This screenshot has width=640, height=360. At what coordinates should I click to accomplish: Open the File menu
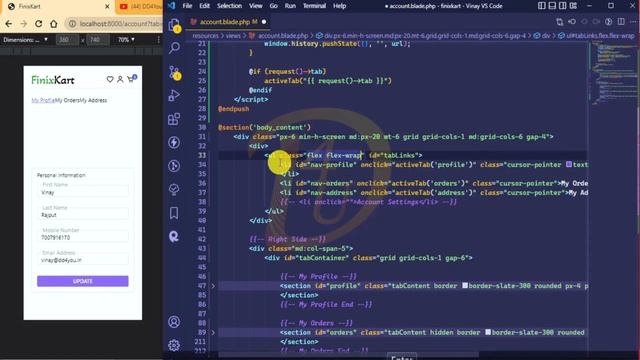click(x=187, y=6)
